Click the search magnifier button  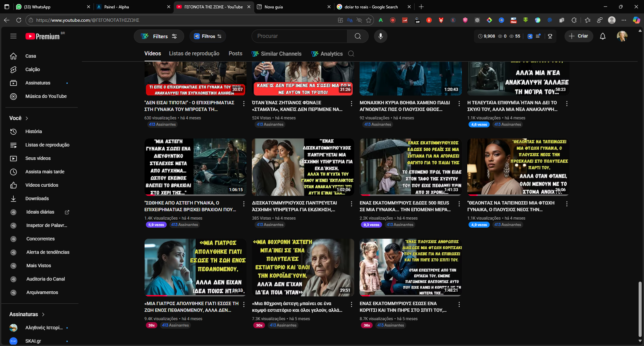357,36
